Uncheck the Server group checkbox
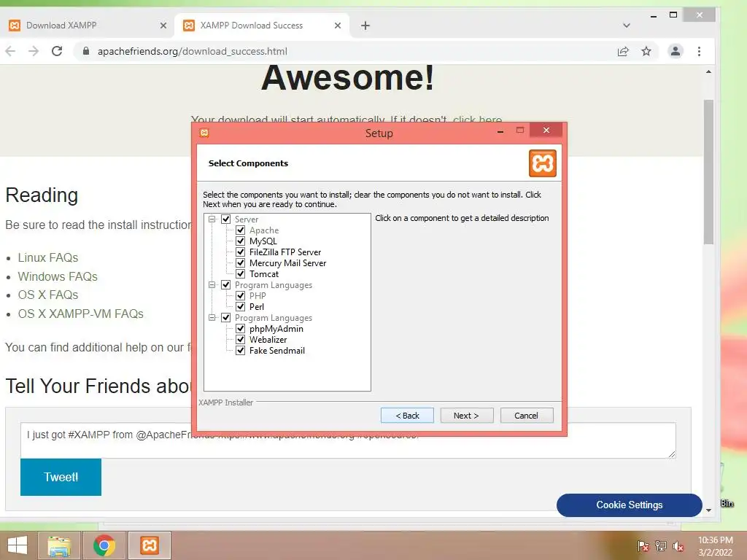Image resolution: width=747 pixels, height=560 pixels. click(226, 219)
